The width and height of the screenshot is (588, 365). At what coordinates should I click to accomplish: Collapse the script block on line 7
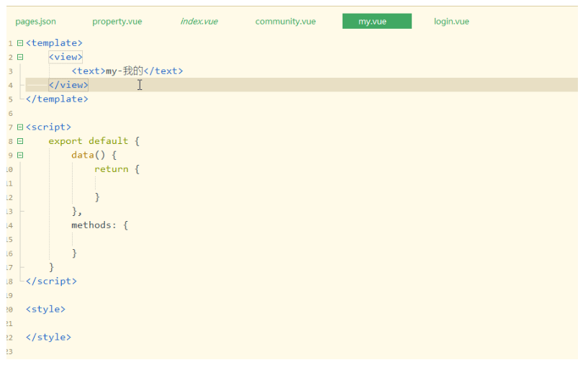20,127
